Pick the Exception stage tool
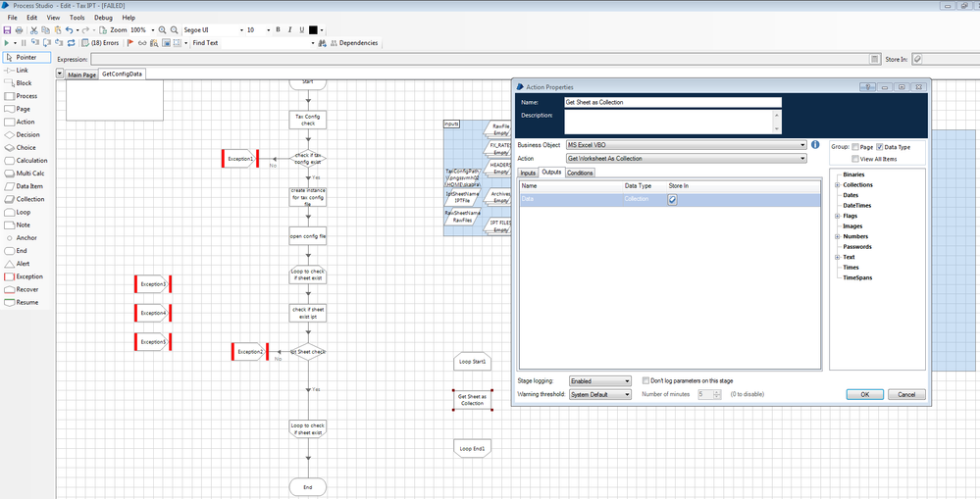Viewport: 980px width, 499px height. [28, 276]
